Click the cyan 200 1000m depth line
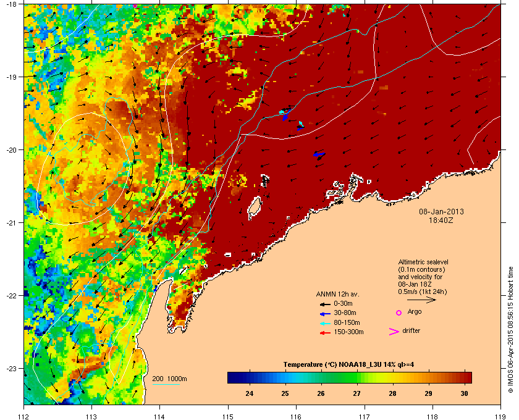This screenshot has width=519, height=420. 166,385
